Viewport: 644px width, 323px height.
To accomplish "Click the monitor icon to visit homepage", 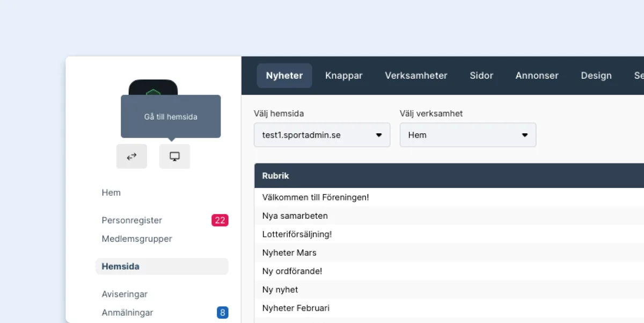I will coord(174,156).
